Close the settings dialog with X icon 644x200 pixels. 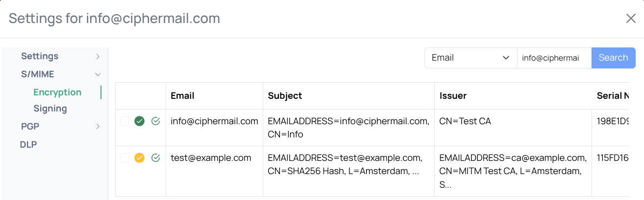tap(631, 19)
